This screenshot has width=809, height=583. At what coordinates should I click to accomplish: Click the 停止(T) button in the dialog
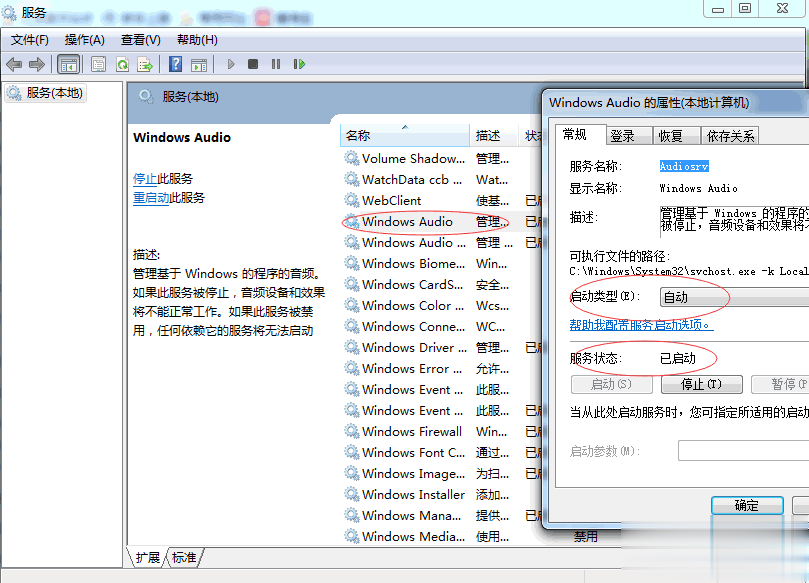click(701, 384)
